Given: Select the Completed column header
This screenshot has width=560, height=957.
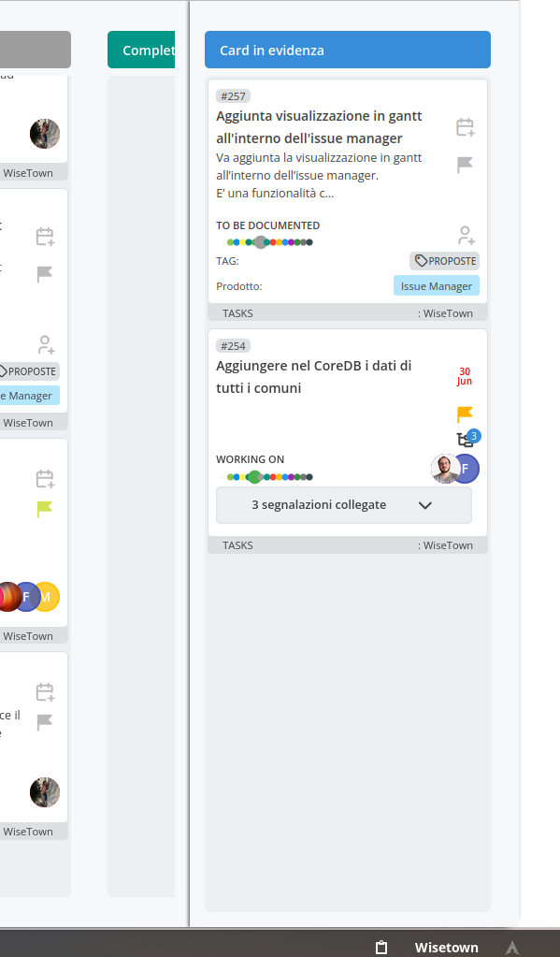Looking at the screenshot, I should pyautogui.click(x=141, y=50).
